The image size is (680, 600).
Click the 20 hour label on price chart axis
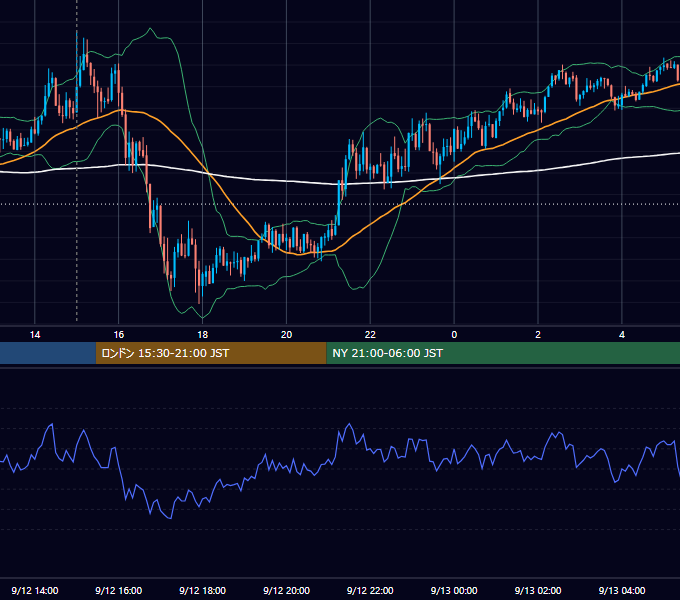coord(286,335)
